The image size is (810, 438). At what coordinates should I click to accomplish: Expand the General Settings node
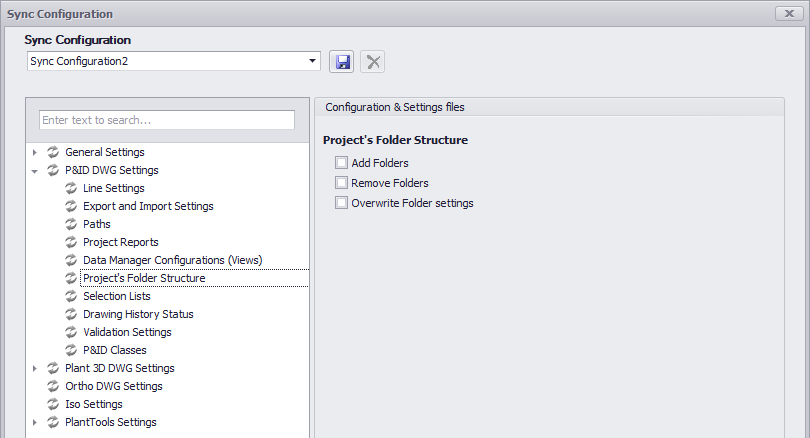pos(35,152)
